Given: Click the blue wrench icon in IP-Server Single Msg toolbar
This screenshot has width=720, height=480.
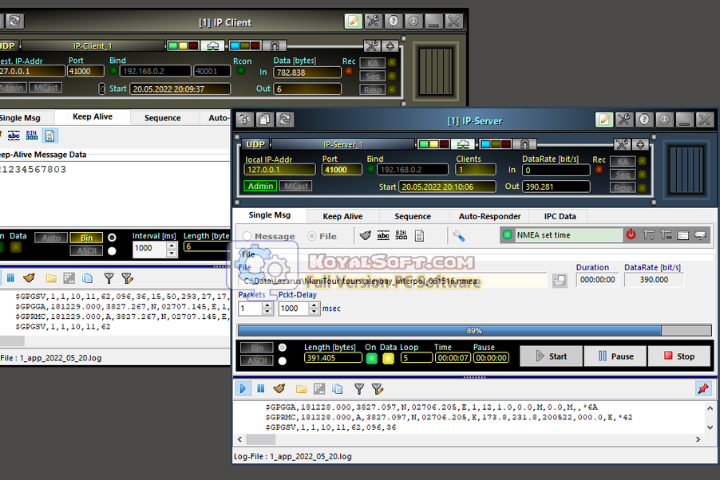Looking at the screenshot, I should pos(458,236).
